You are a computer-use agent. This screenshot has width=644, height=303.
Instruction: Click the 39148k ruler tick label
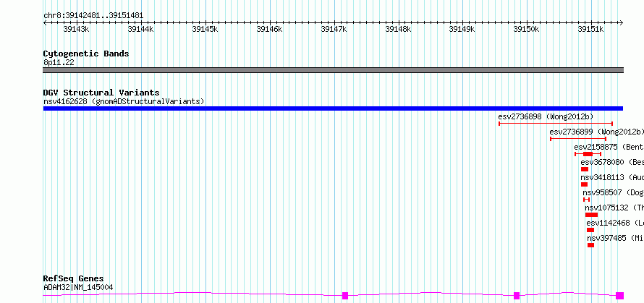pyautogui.click(x=398, y=29)
